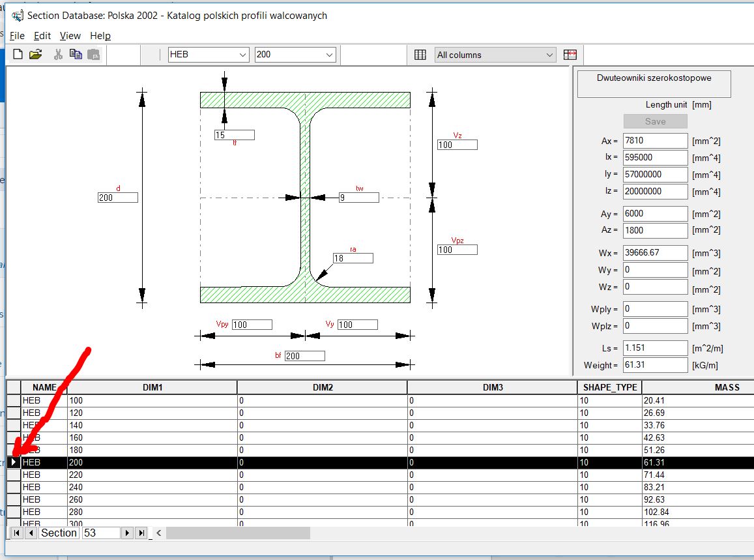Click the d depth field 200
Screen dimensions: 754x560
pyautogui.click(x=118, y=198)
